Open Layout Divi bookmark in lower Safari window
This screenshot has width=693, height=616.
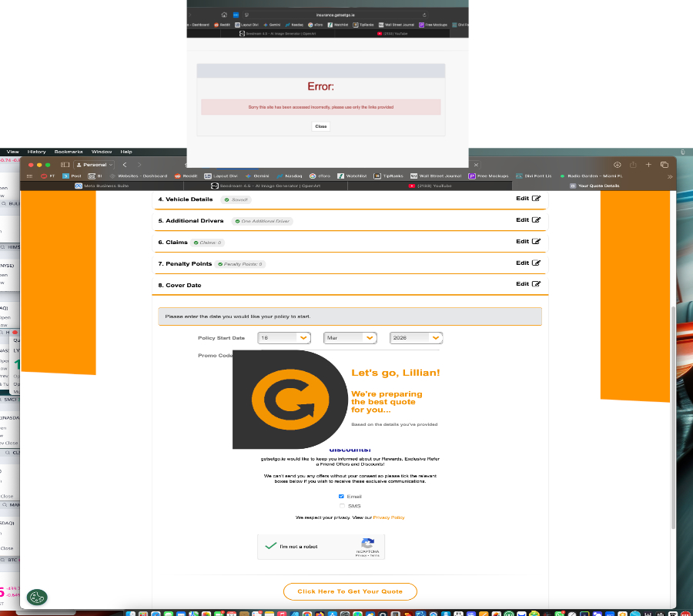(221, 176)
